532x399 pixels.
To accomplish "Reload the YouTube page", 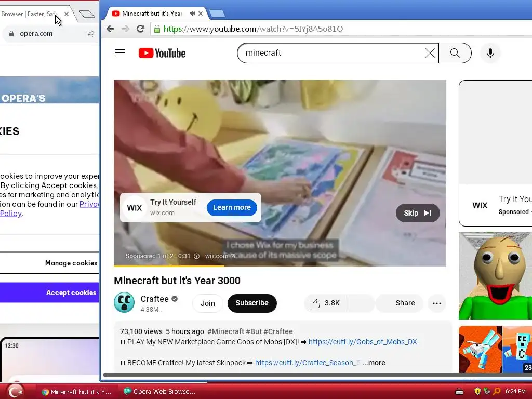I will [140, 29].
